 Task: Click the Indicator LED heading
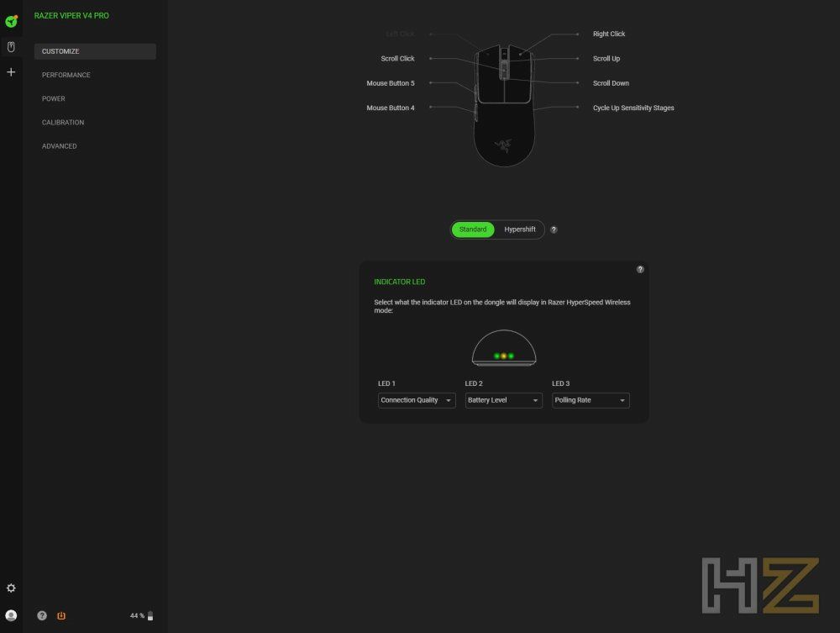coord(399,282)
